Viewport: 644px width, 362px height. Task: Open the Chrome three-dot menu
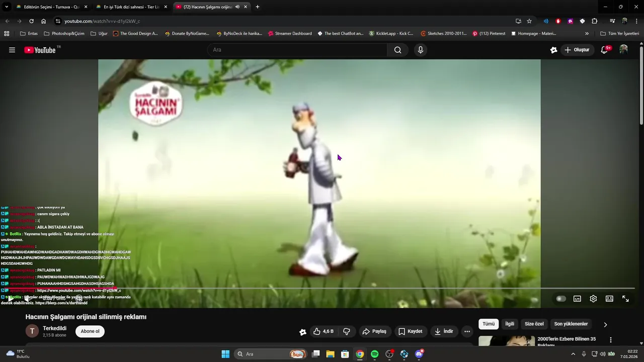(636, 21)
